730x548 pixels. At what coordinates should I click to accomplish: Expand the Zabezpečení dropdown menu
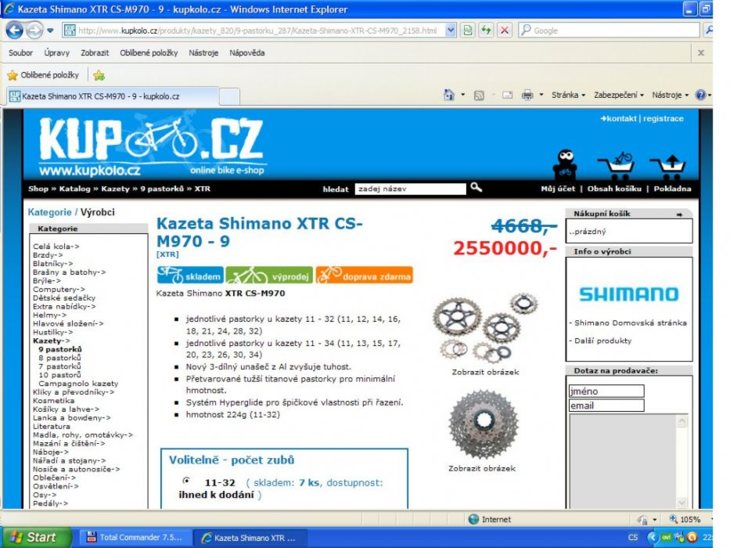(618, 95)
